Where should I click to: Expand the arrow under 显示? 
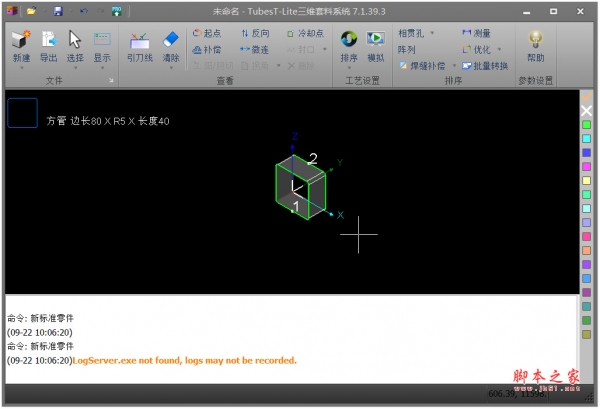pyautogui.click(x=102, y=68)
